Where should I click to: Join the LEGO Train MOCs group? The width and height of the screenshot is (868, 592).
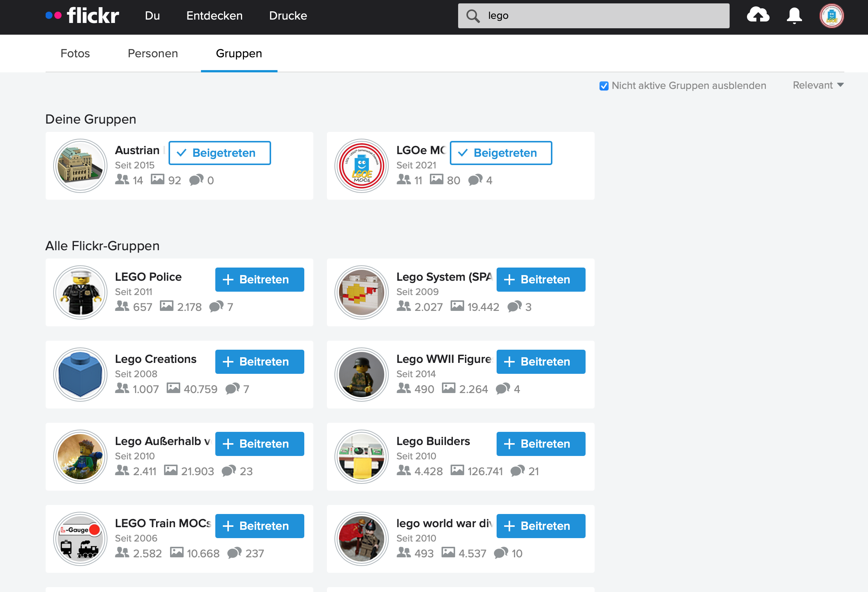coord(260,526)
